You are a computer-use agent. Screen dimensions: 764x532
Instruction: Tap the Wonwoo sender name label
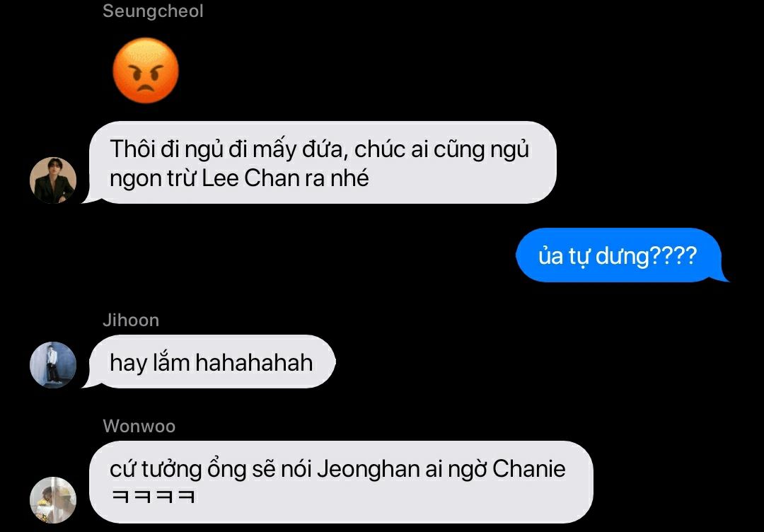coord(139,427)
